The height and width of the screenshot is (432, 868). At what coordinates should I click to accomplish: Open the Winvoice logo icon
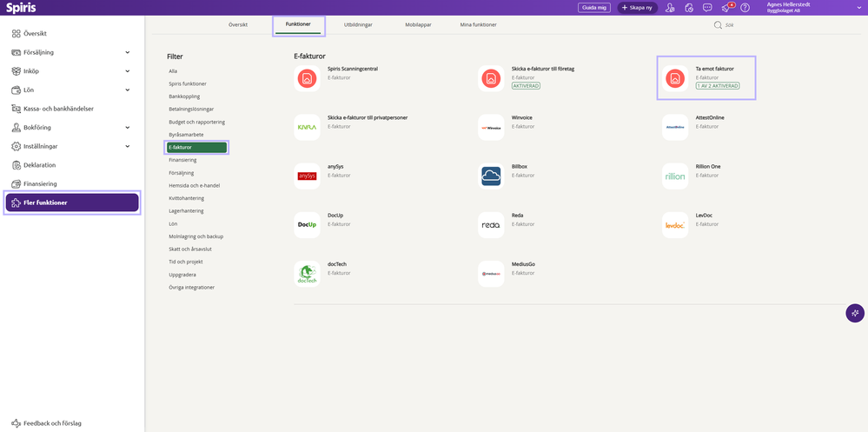click(x=491, y=128)
